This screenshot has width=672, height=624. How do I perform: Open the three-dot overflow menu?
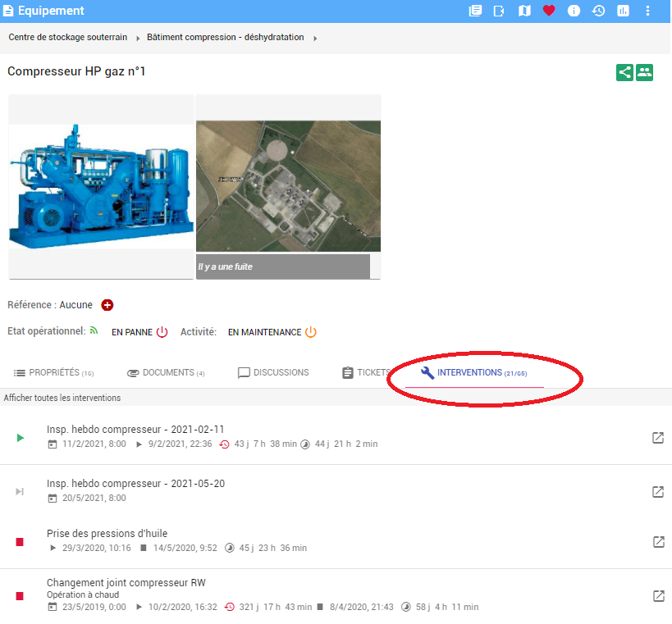click(647, 11)
